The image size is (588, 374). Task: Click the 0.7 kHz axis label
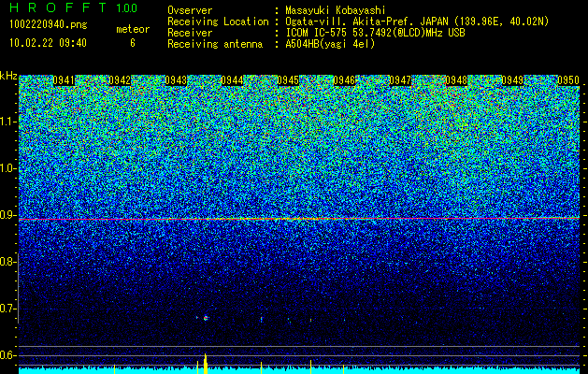pos(7,309)
